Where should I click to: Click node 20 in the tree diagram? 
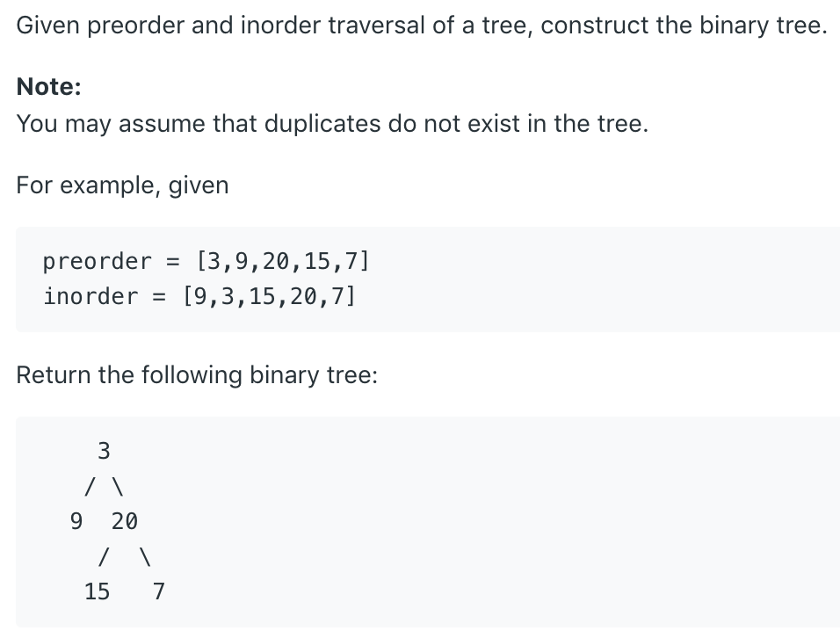(x=124, y=521)
